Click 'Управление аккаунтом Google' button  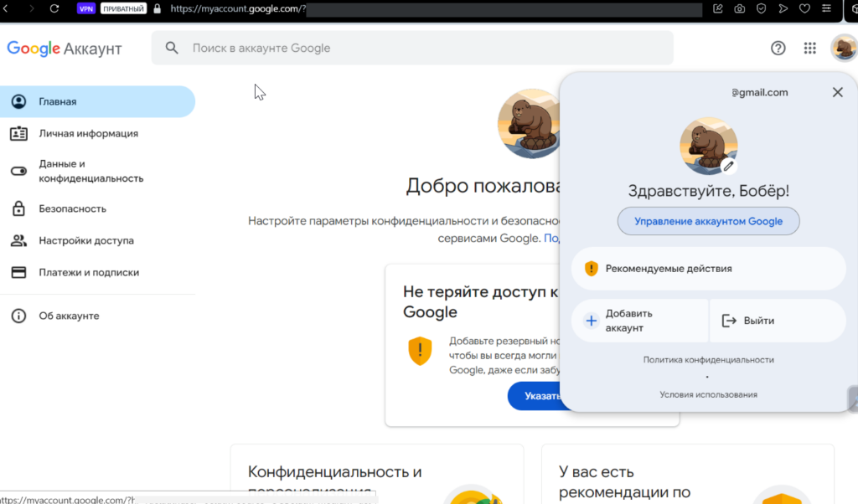[708, 221]
